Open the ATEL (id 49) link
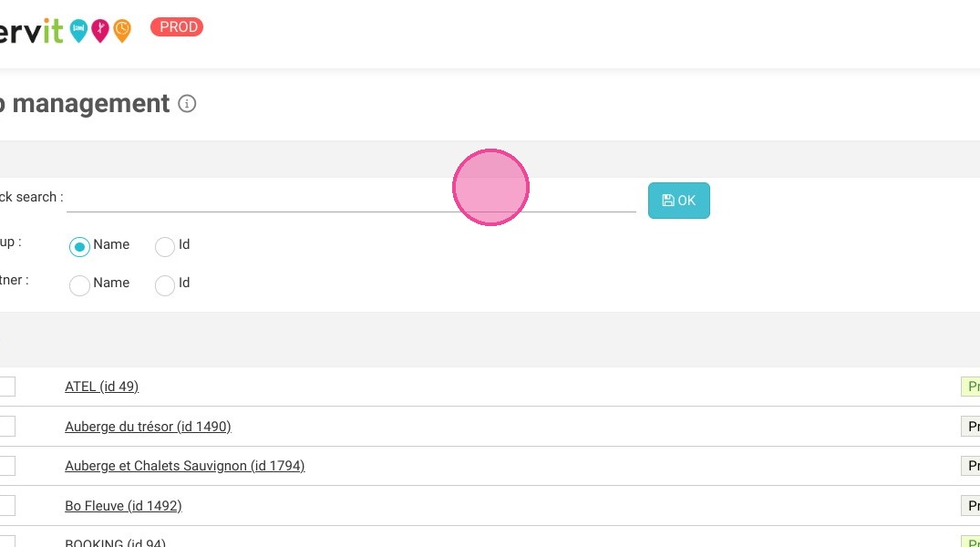The width and height of the screenshot is (980, 547). (x=102, y=387)
